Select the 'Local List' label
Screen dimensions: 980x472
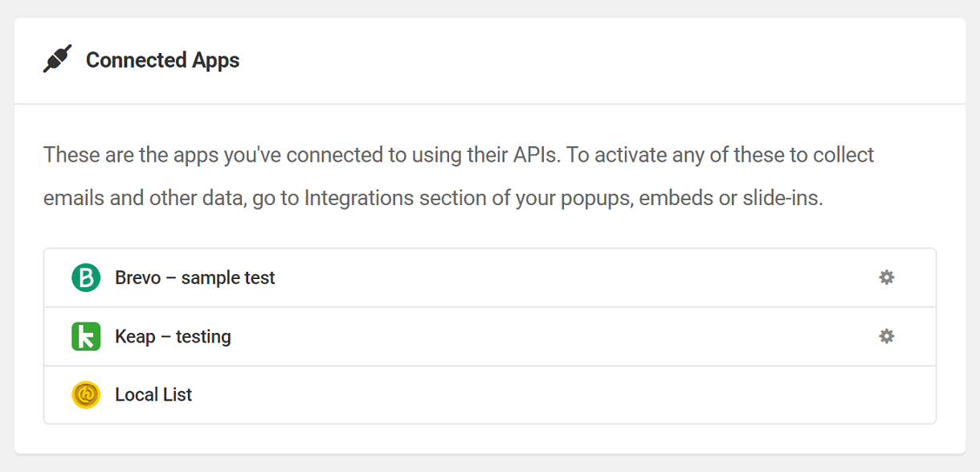(x=153, y=395)
